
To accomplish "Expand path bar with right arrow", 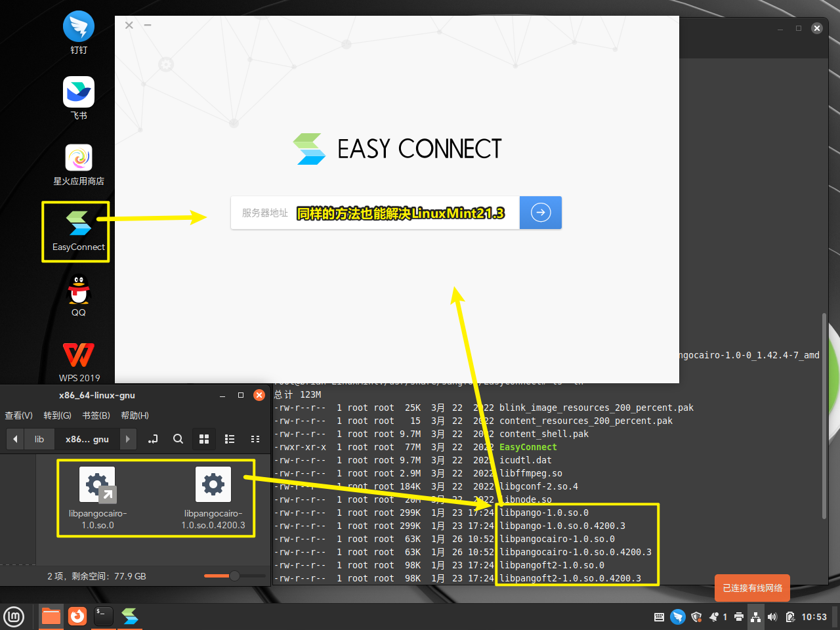I will [x=128, y=439].
